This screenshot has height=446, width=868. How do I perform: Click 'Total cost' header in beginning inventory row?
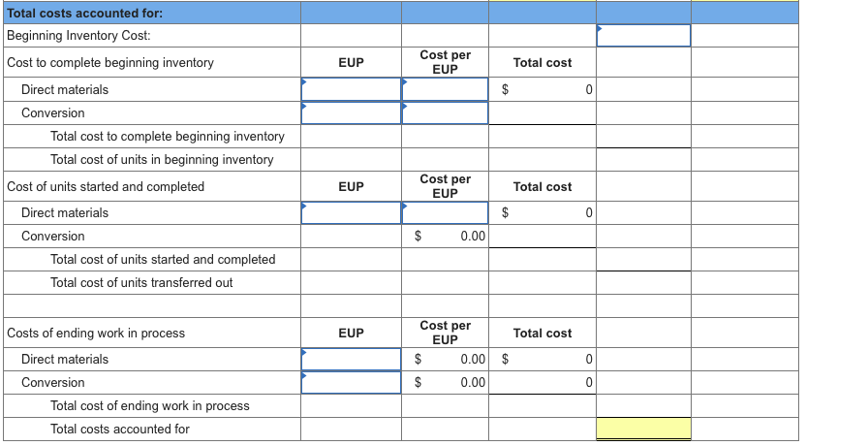[x=542, y=63]
